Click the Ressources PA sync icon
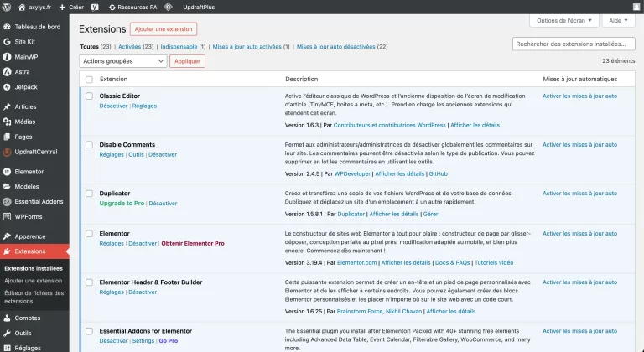The image size is (644, 352). (x=112, y=8)
